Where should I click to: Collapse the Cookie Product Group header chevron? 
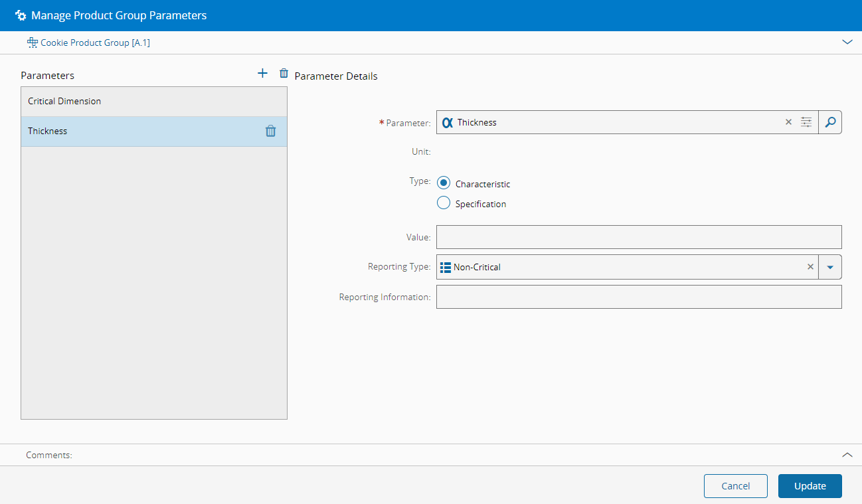click(847, 42)
